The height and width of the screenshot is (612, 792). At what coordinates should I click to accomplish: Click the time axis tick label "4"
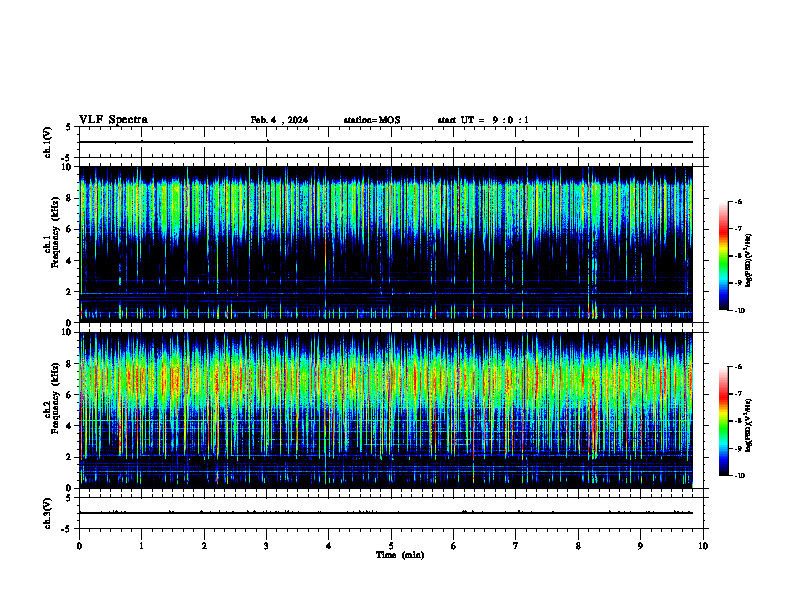pyautogui.click(x=329, y=546)
